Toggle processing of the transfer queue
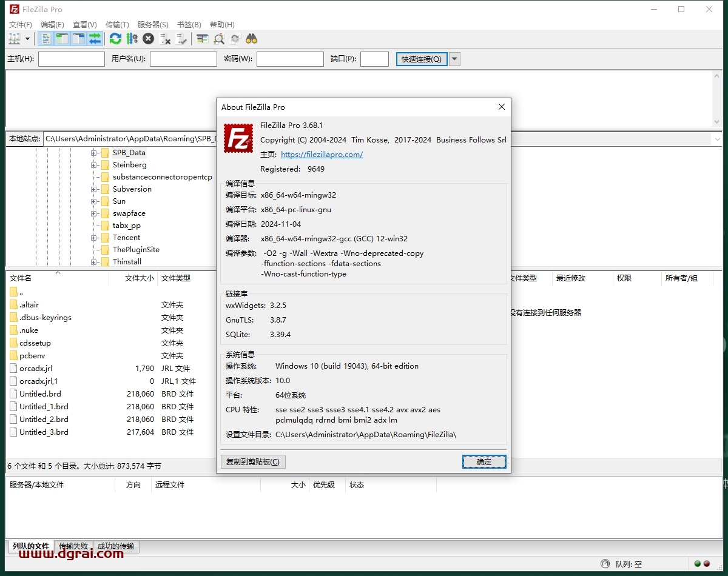 point(132,39)
